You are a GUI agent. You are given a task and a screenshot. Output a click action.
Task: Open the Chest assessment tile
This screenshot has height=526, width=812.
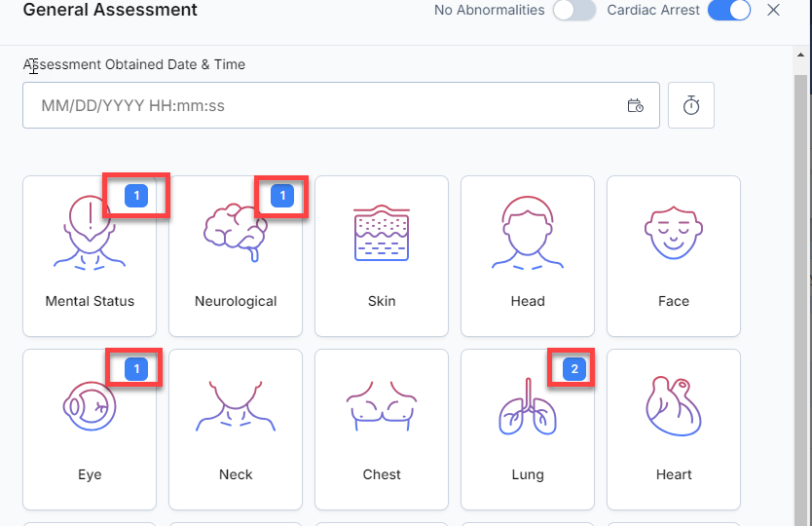tap(382, 430)
